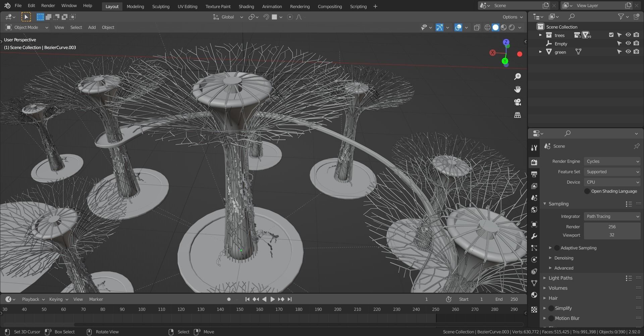Expand the trees collection
644x336 pixels.
tap(540, 35)
